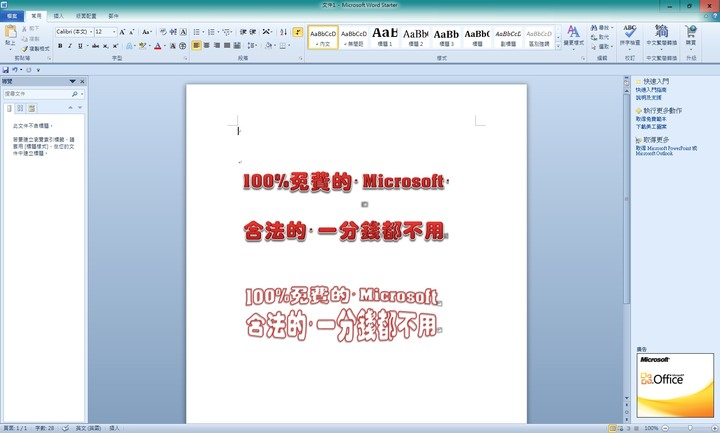Open the Getting Started guide link (快速入門指南)
The image size is (720, 433).
click(x=651, y=90)
